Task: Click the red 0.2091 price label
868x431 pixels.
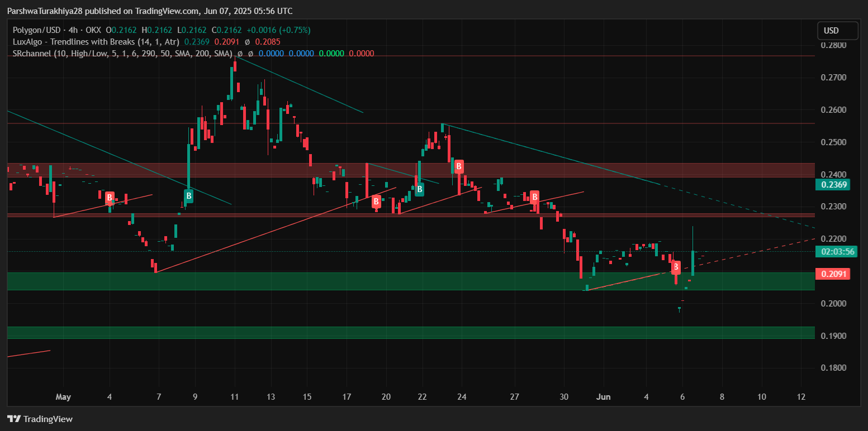Action: click(x=833, y=274)
